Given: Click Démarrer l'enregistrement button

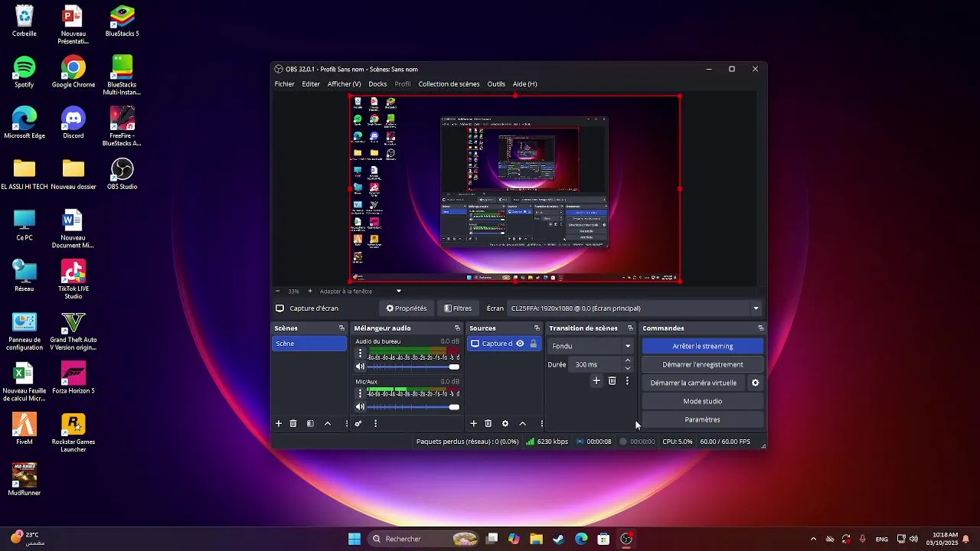Looking at the screenshot, I should pyautogui.click(x=702, y=364).
